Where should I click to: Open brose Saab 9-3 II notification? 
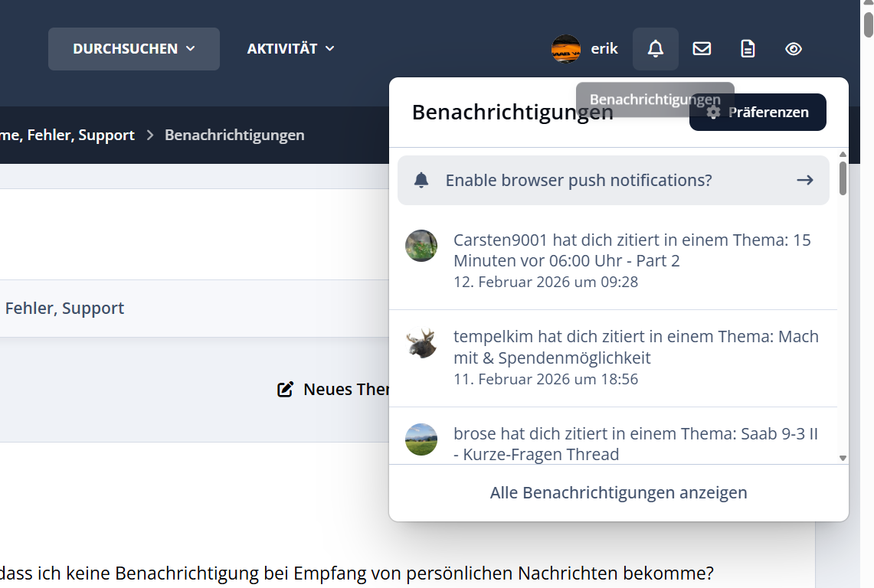[636, 444]
